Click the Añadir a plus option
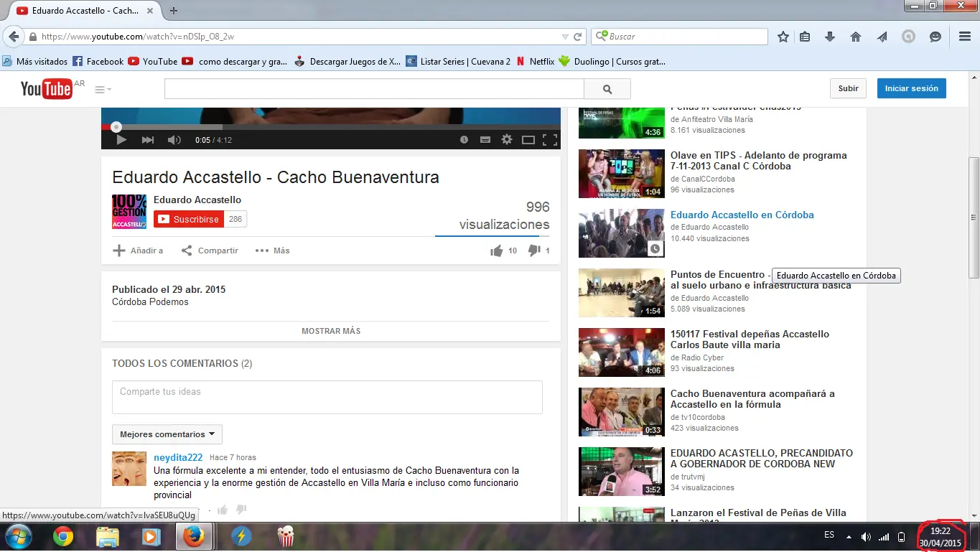 [x=138, y=251]
